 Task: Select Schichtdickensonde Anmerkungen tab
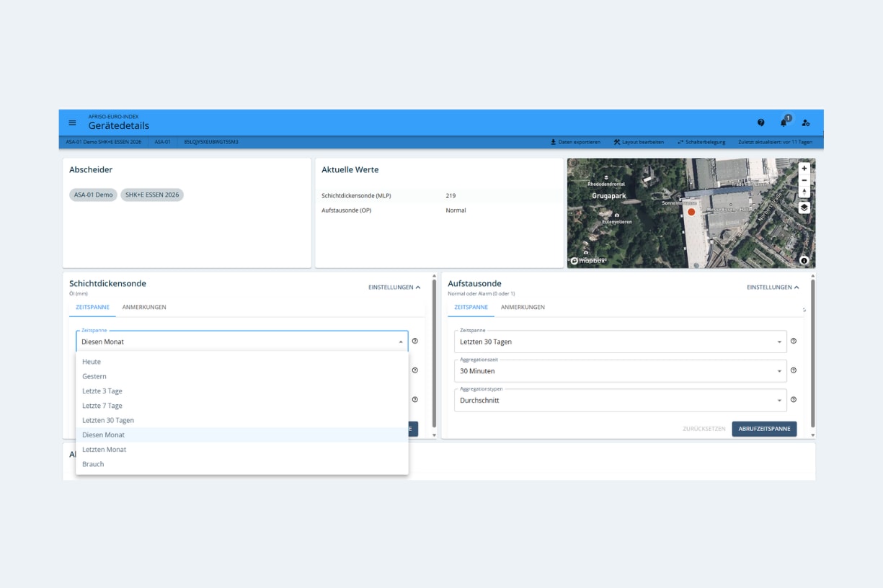coord(144,307)
